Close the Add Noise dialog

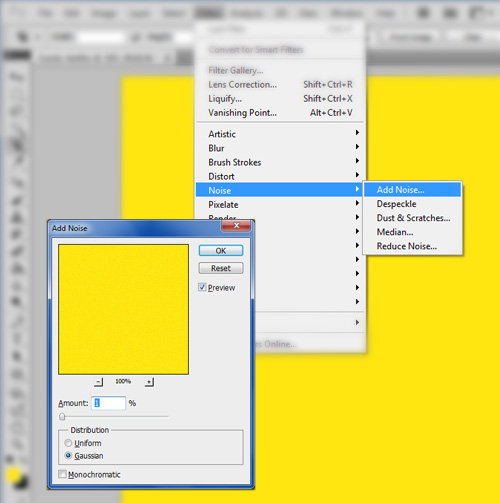pos(236,226)
